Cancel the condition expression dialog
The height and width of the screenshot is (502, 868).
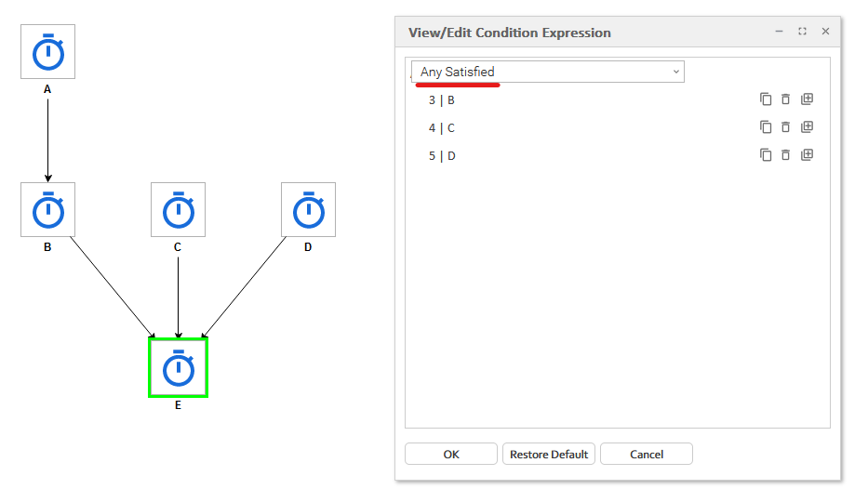(x=646, y=454)
